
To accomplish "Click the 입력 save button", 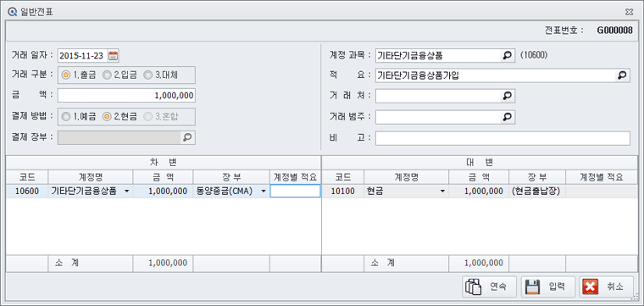I will (548, 287).
